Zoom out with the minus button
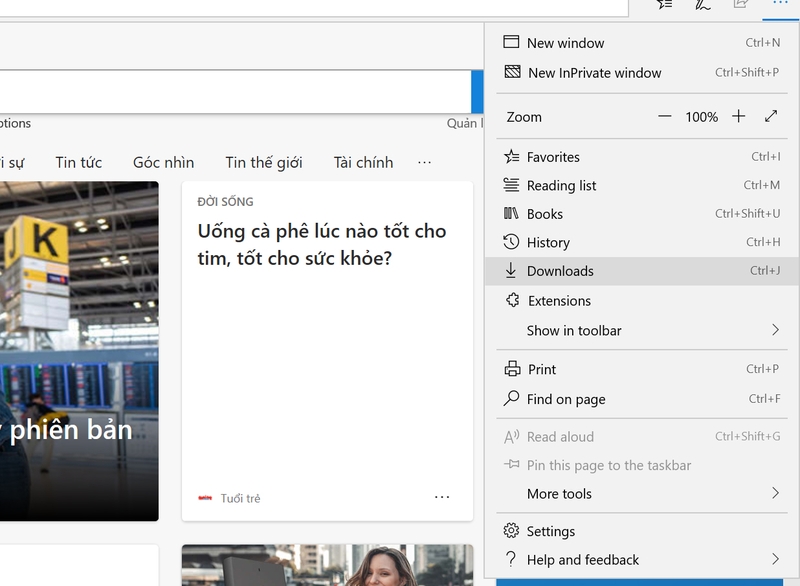 click(x=665, y=117)
